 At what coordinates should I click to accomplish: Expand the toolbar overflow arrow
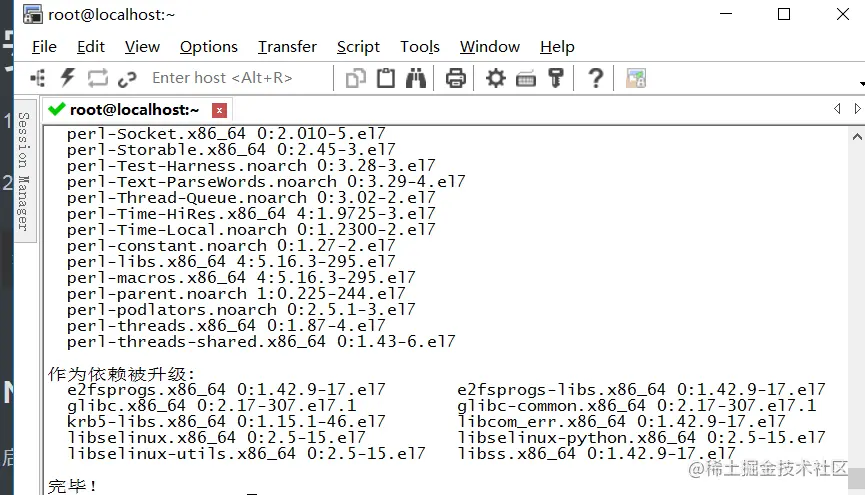(862, 84)
